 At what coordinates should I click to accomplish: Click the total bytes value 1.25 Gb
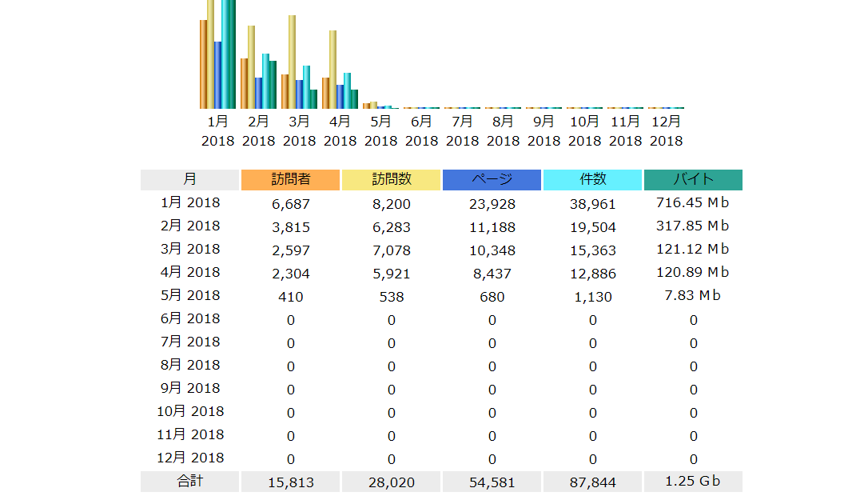click(693, 482)
